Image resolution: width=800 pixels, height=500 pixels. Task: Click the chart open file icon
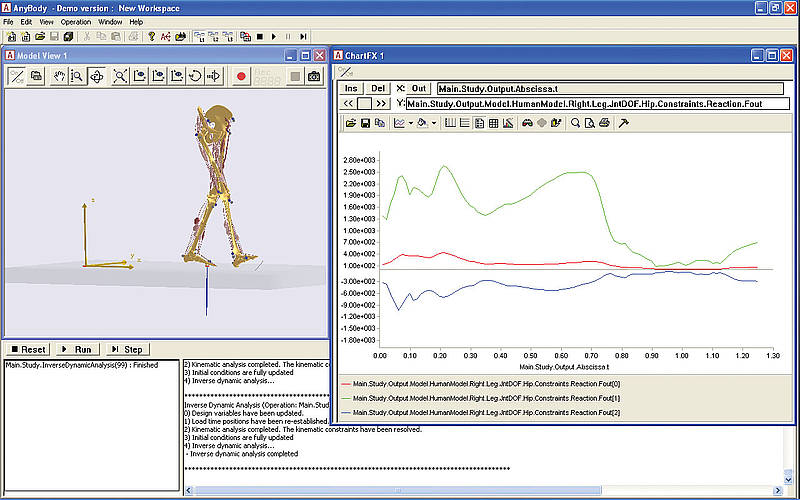click(x=351, y=123)
